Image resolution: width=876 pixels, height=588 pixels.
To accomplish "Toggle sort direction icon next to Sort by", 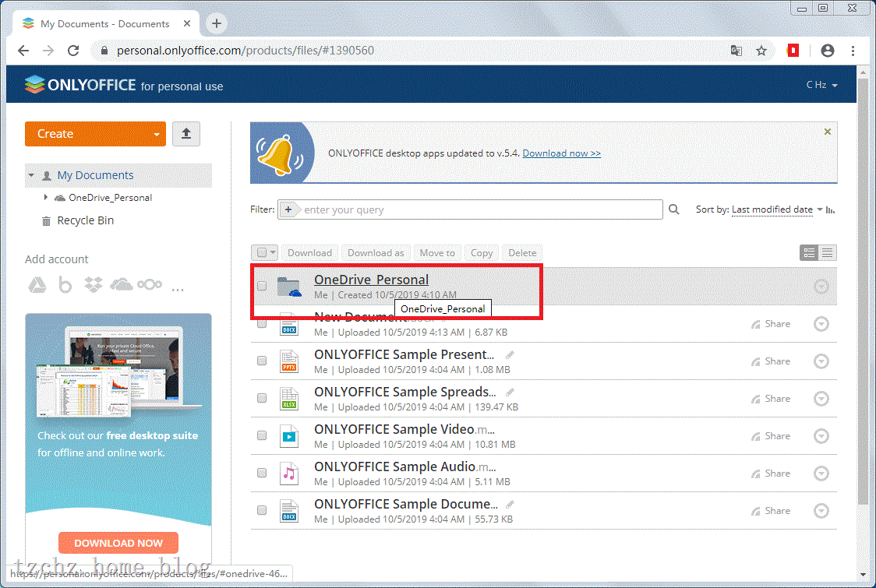I will point(830,210).
